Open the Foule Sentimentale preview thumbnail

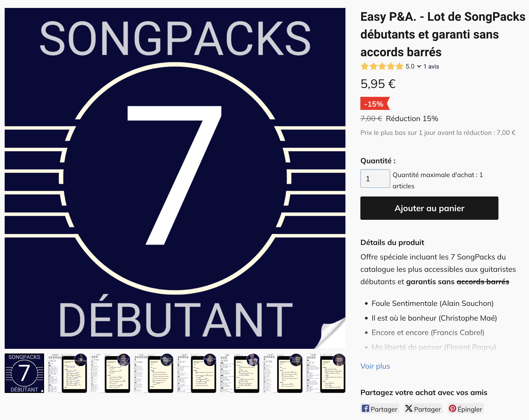pyautogui.click(x=67, y=373)
